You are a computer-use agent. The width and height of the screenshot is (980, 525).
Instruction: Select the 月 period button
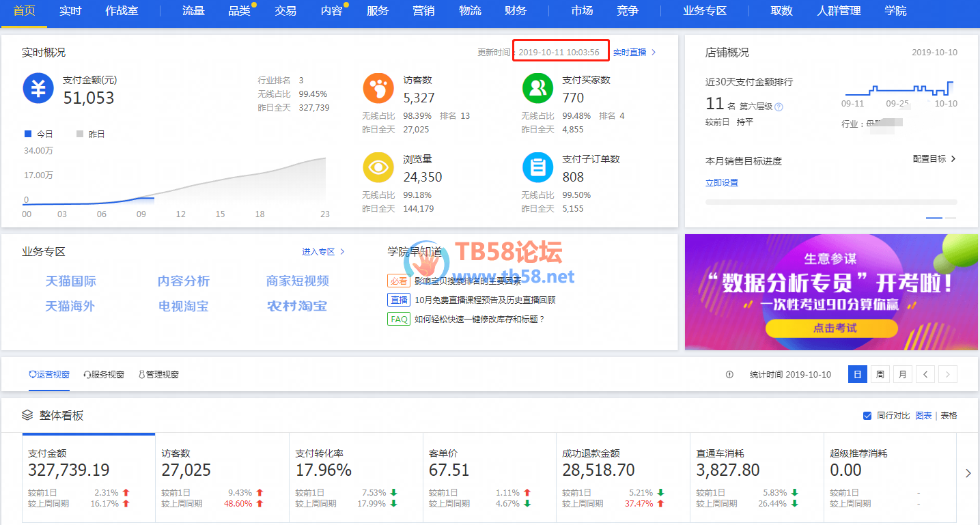tap(903, 374)
